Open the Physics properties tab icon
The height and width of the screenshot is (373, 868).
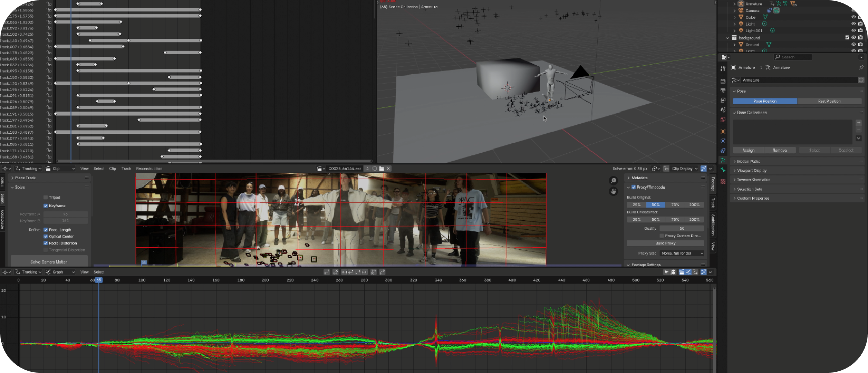click(723, 141)
